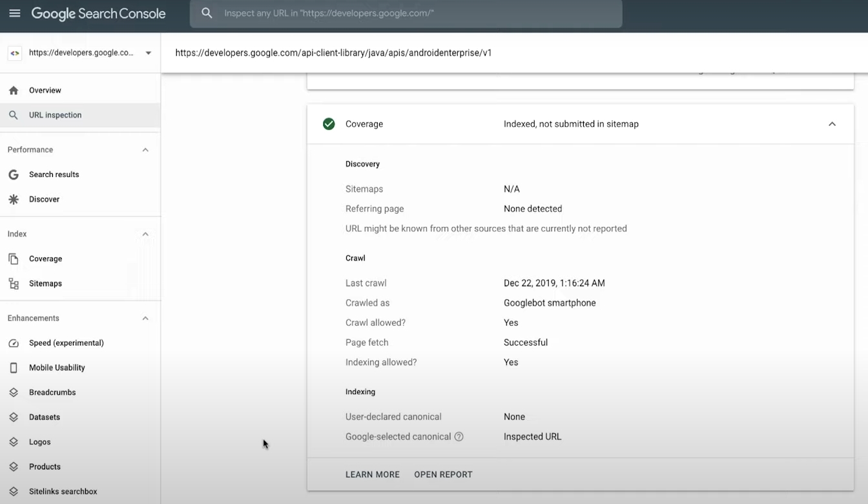This screenshot has width=868, height=504.
Task: Click the 'URL might be known from other sources' note
Action: tap(486, 229)
